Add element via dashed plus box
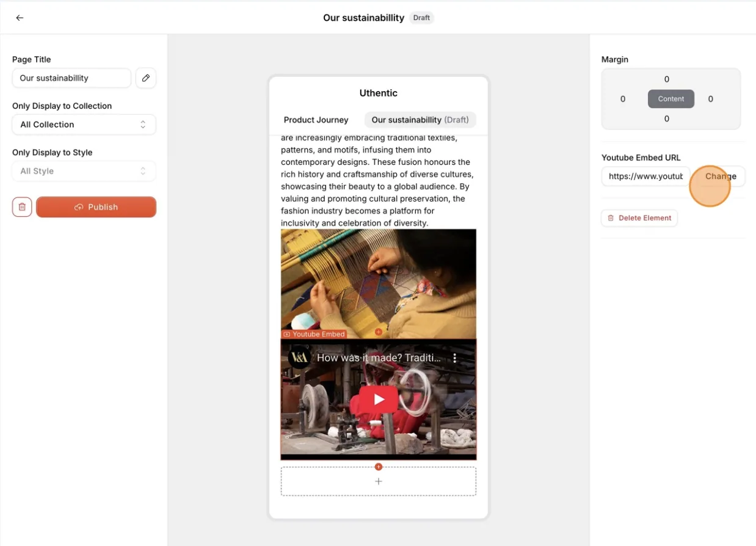The image size is (756, 546). coord(379,481)
